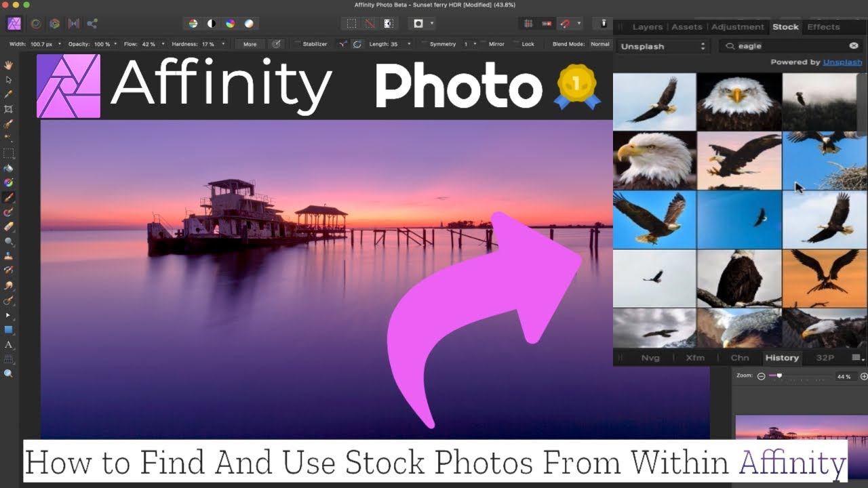Toggle Quick Mask mode

418,24
